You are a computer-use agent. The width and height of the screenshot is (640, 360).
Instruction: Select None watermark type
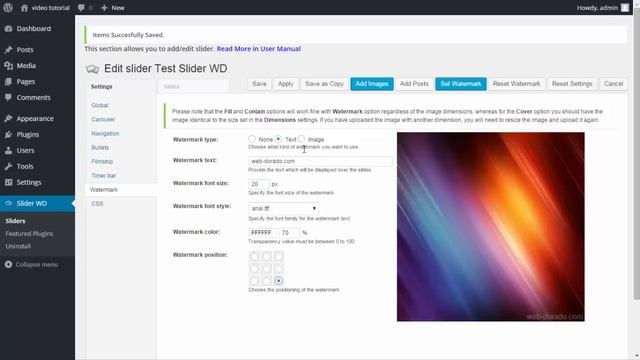pos(252,139)
